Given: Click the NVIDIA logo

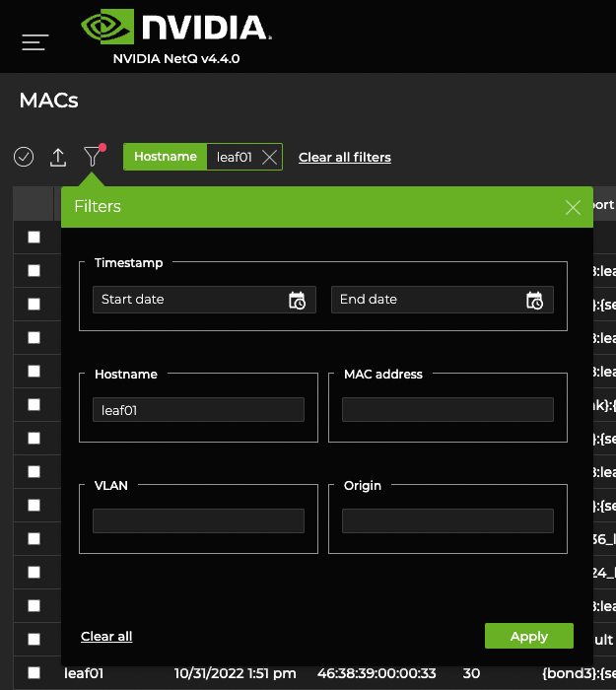Looking at the screenshot, I should click(176, 27).
